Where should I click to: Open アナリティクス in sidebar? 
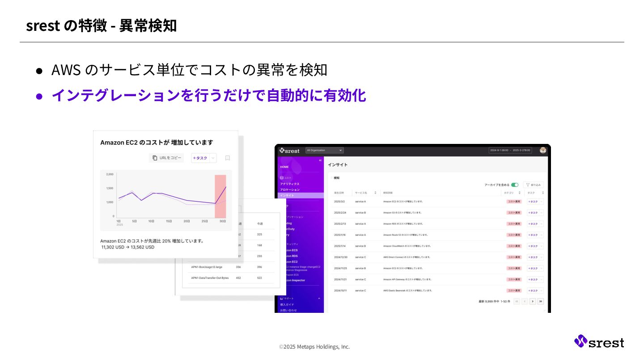pos(290,184)
